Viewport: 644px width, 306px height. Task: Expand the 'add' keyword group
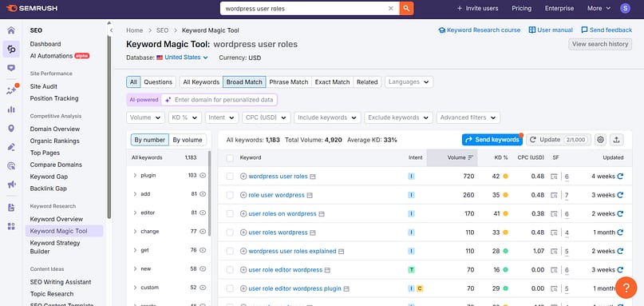pyautogui.click(x=135, y=194)
